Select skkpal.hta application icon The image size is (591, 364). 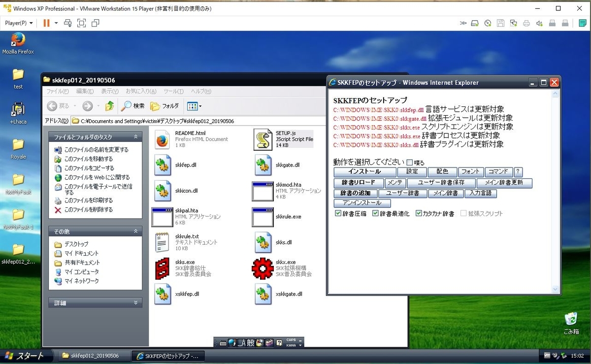tap(162, 217)
